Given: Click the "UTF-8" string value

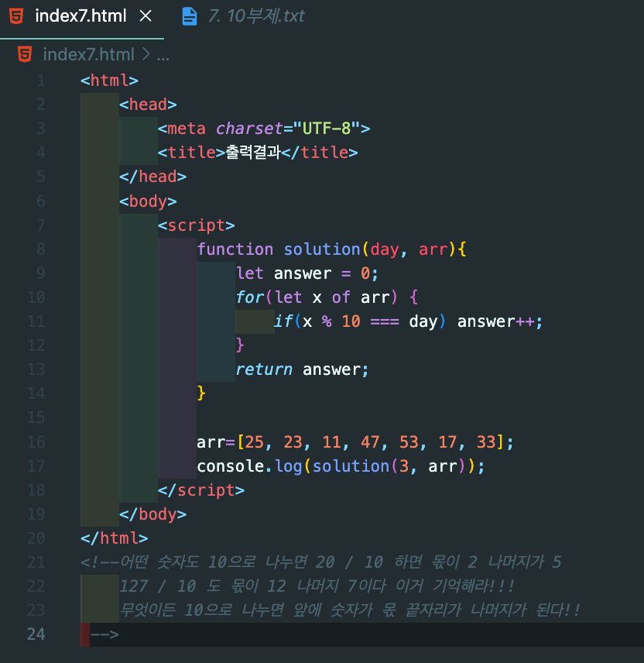Looking at the screenshot, I should pyautogui.click(x=327, y=129).
